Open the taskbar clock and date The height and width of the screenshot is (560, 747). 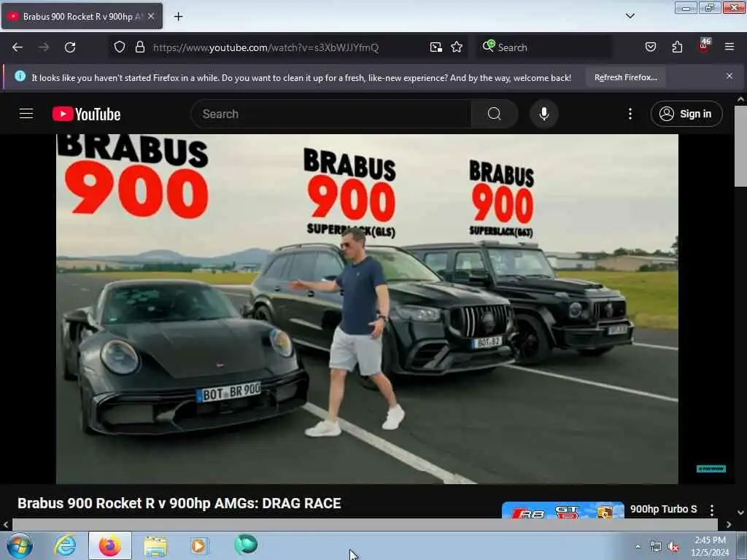pyautogui.click(x=710, y=546)
